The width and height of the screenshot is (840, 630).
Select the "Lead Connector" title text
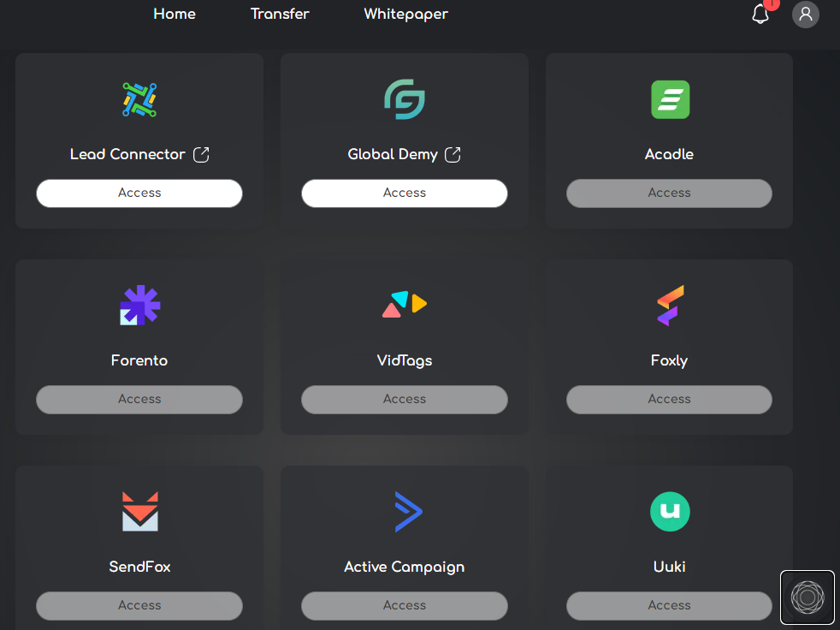(x=127, y=154)
